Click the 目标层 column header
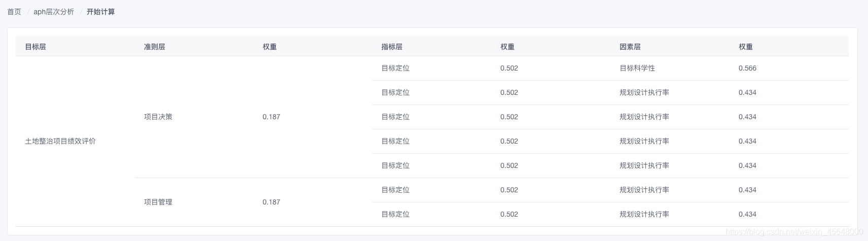Viewport: 868px width, 241px height. point(35,47)
